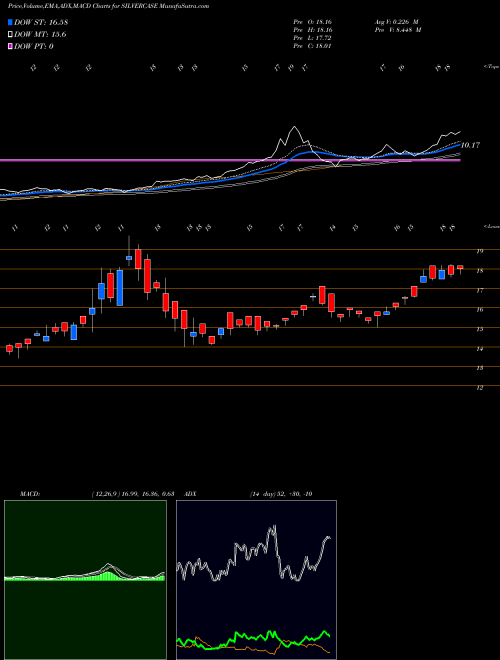
Task: Click the last red candlestick at far right
Action: [460, 267]
